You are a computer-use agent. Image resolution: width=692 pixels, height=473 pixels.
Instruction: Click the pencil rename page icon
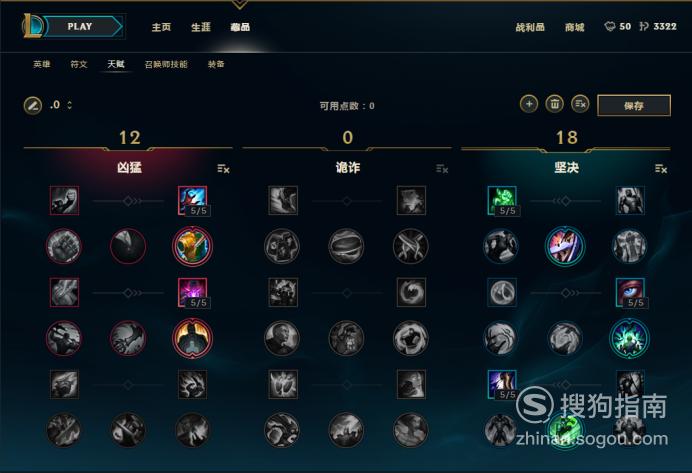point(33,105)
